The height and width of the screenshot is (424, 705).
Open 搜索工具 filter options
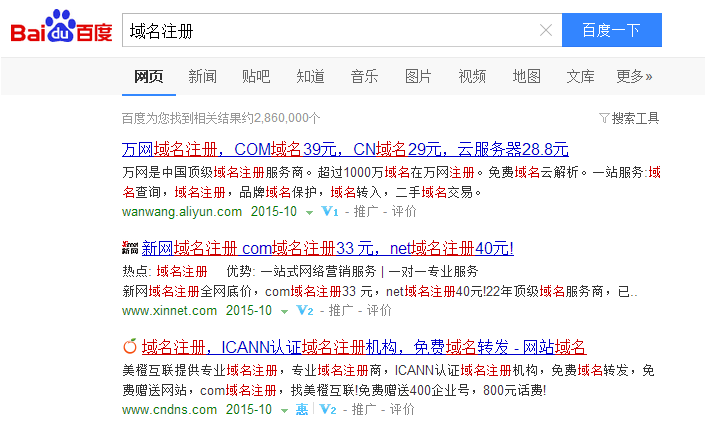coord(635,118)
